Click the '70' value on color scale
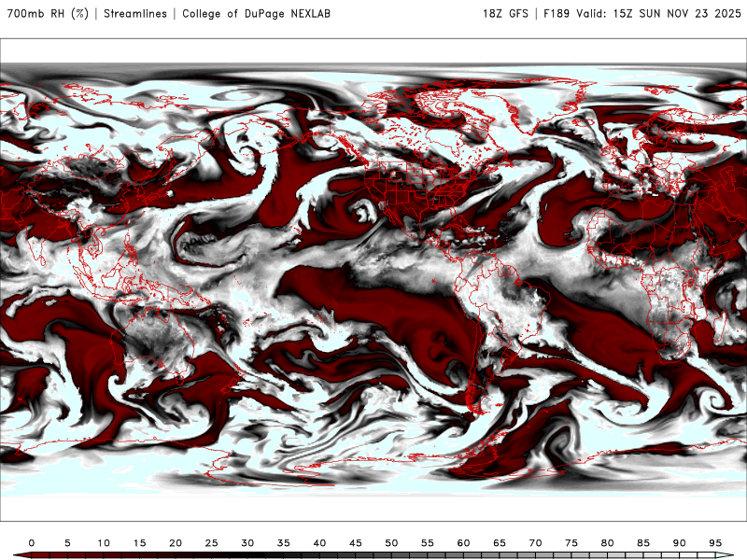747x560 pixels. point(535,543)
